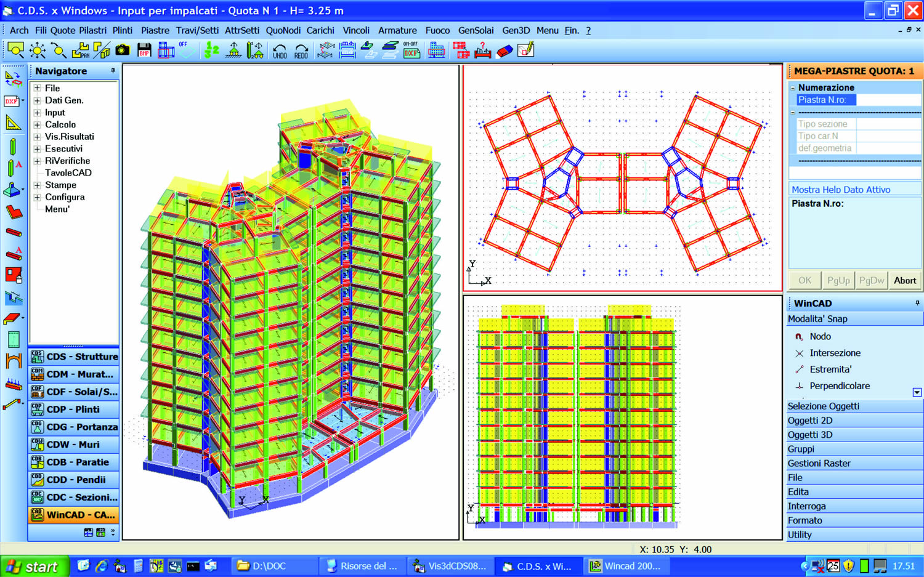Image resolution: width=924 pixels, height=577 pixels.
Task: Pin the WinCAD panel
Action: [x=917, y=303]
